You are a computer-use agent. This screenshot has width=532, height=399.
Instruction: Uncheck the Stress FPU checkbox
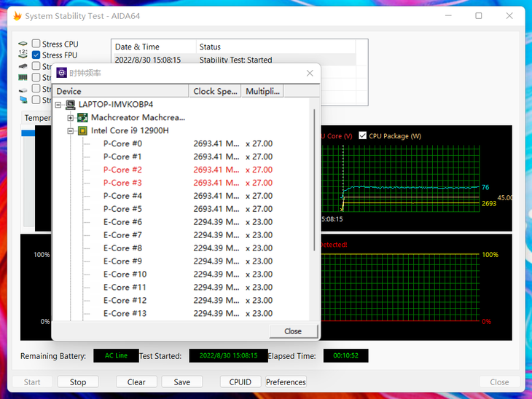click(x=36, y=55)
